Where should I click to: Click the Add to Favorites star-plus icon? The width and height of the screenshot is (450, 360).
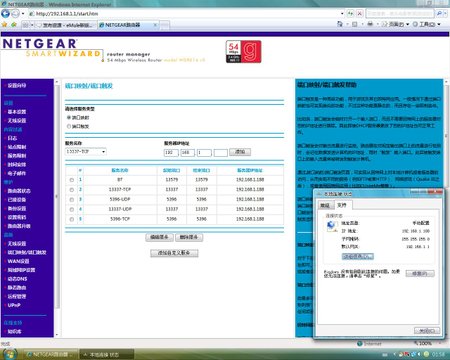click(x=14, y=25)
